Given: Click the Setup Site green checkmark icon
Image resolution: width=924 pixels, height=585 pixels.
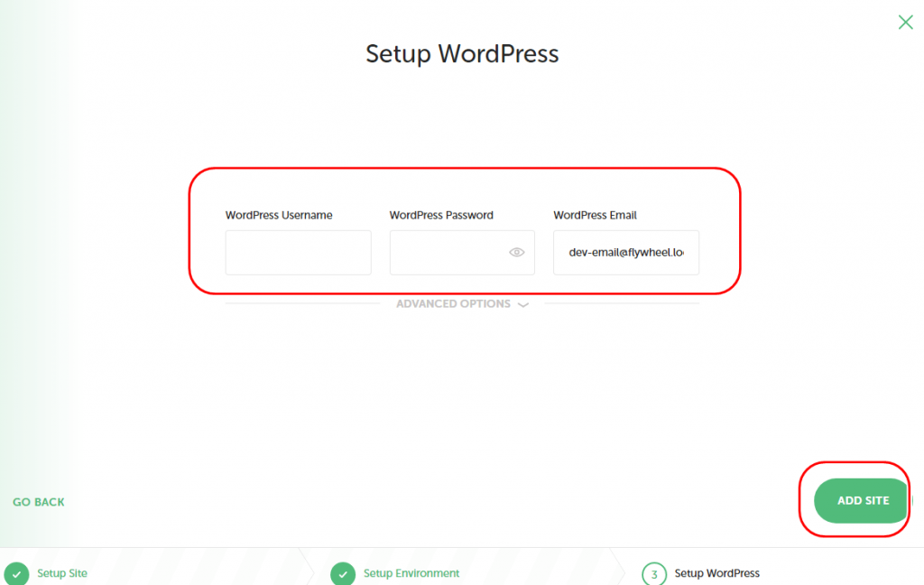Looking at the screenshot, I should 16,573.
